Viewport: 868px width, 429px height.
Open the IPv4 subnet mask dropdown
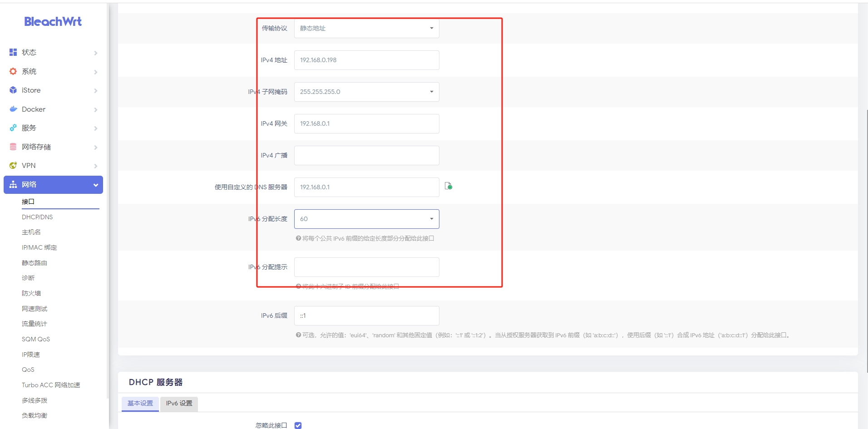366,92
